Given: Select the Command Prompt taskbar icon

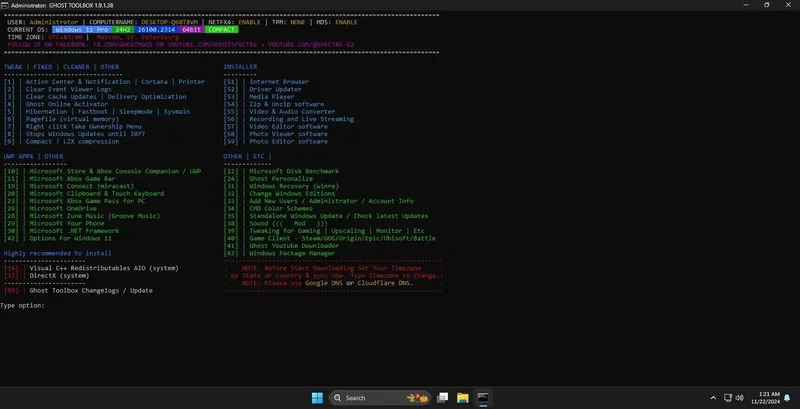Looking at the screenshot, I should 483,398.
